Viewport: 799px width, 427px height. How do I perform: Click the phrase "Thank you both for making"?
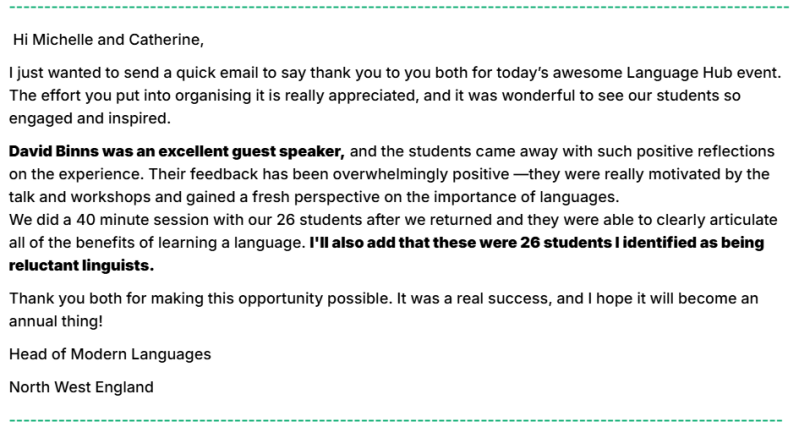pyautogui.click(x=101, y=298)
